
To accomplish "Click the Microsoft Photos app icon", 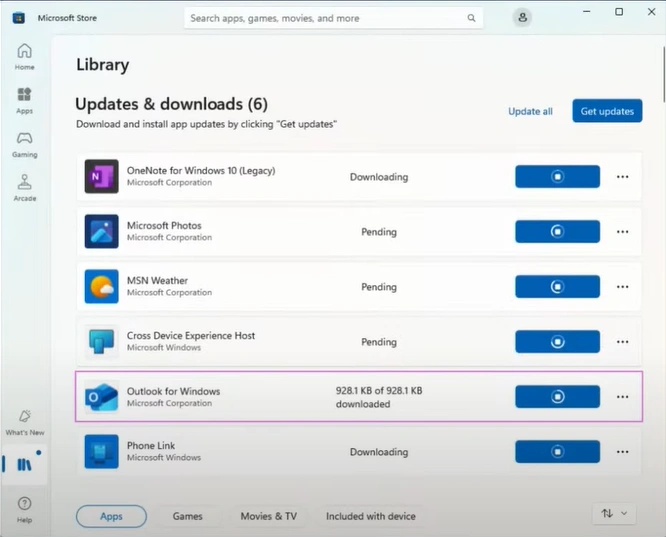I will (102, 232).
